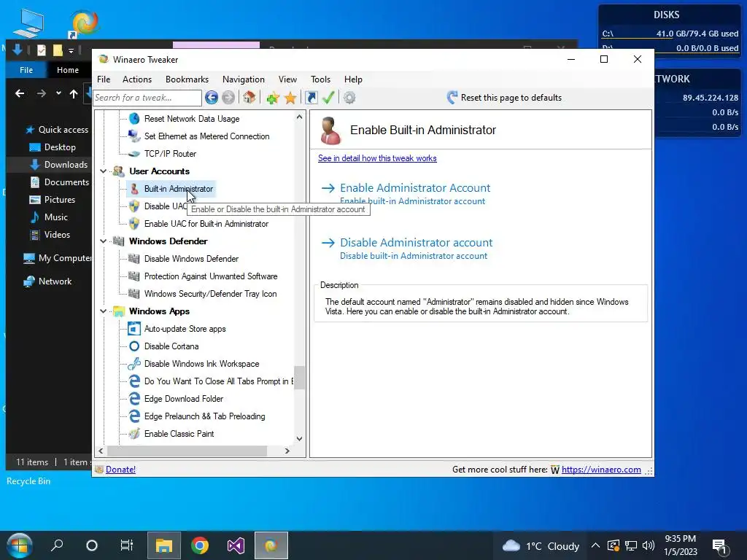The image size is (747, 560).
Task: Select Edge Prelaunch && Tab Preloading
Action: point(204,416)
